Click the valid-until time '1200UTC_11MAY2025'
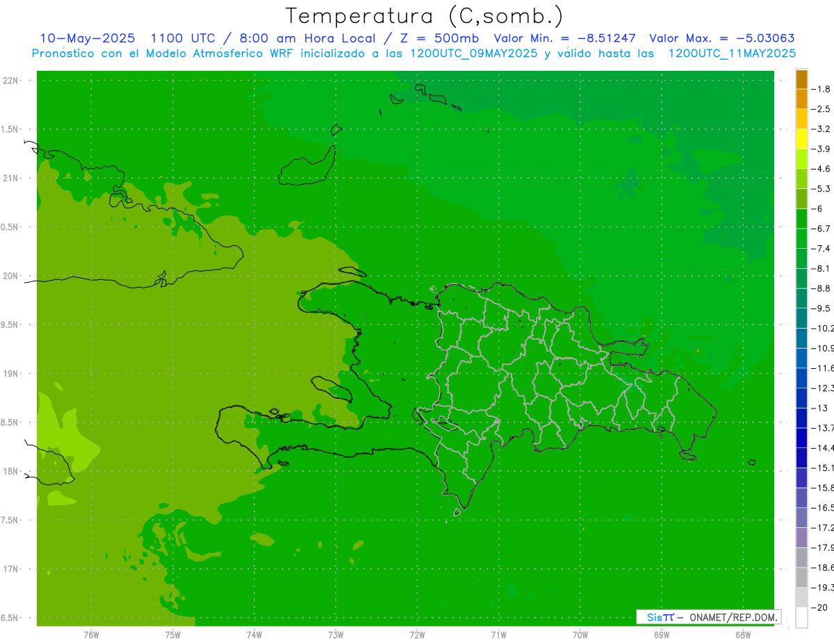 [x=732, y=53]
